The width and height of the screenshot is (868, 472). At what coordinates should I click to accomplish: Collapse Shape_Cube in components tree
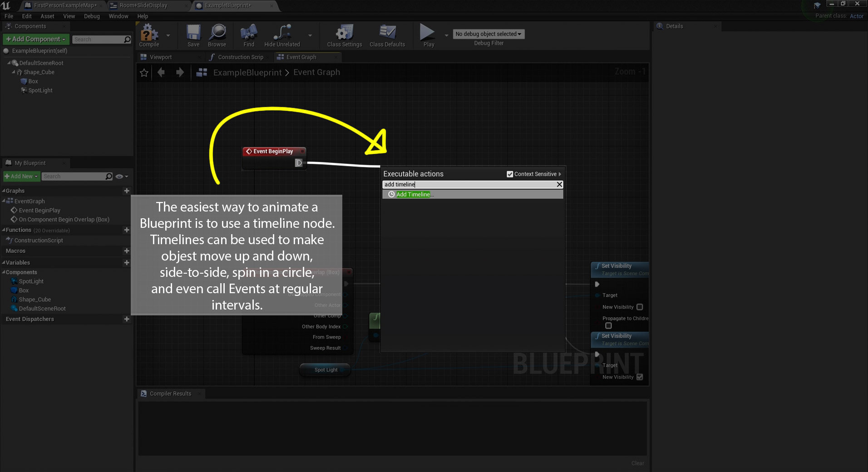[14, 72]
